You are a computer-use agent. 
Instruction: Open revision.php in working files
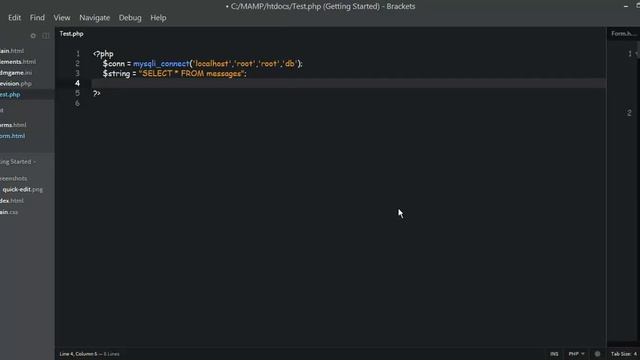coord(16,84)
